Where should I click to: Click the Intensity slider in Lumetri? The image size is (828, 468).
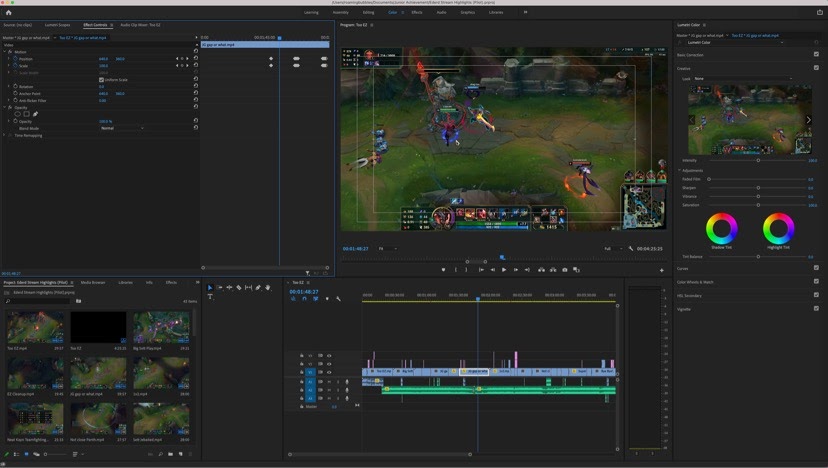[x=758, y=160]
